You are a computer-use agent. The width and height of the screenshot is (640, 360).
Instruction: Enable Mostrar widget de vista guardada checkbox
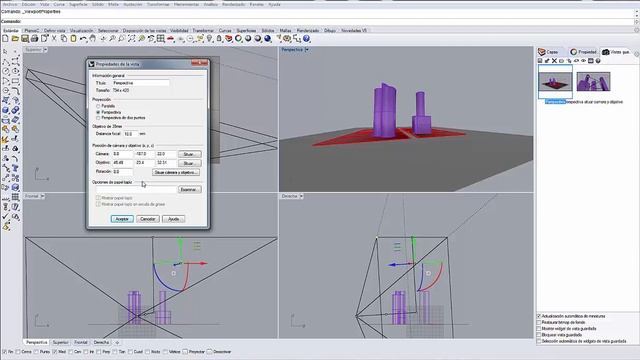[539, 328]
